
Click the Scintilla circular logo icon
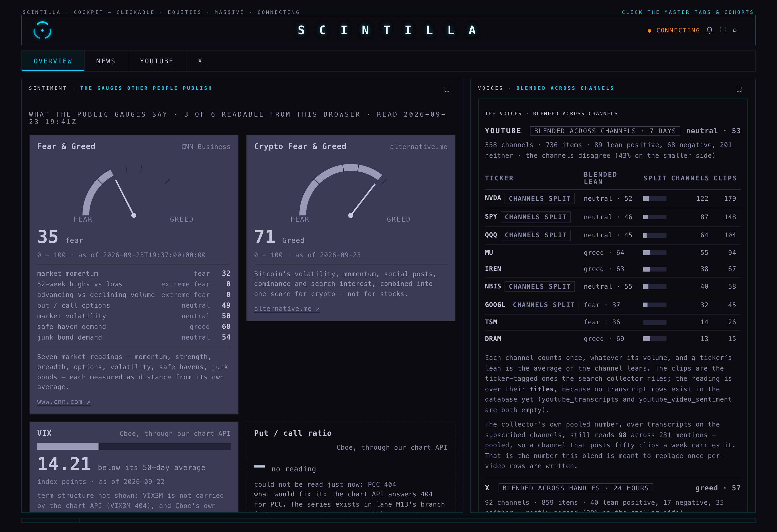point(43,31)
